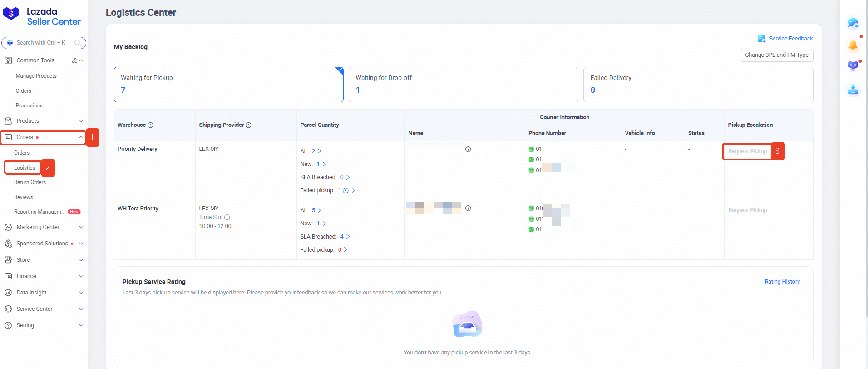The image size is (868, 369).
Task: Open the notification bell
Action: [853, 45]
